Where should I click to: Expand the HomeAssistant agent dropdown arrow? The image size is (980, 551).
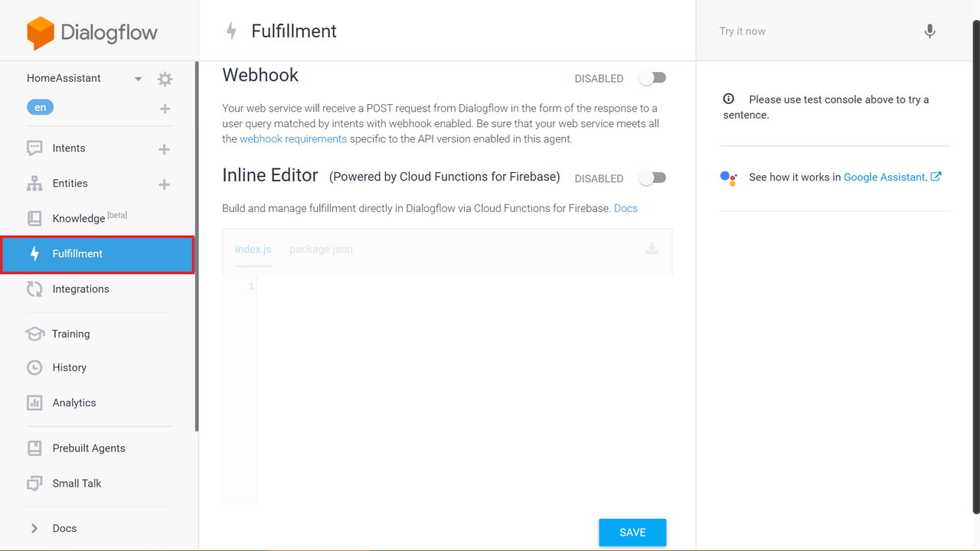click(138, 79)
